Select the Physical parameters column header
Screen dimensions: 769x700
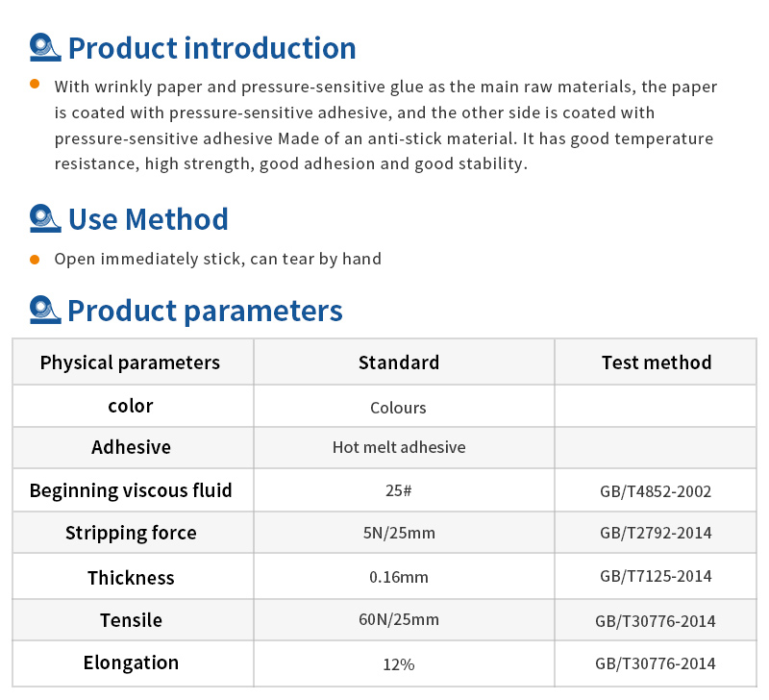point(133,362)
